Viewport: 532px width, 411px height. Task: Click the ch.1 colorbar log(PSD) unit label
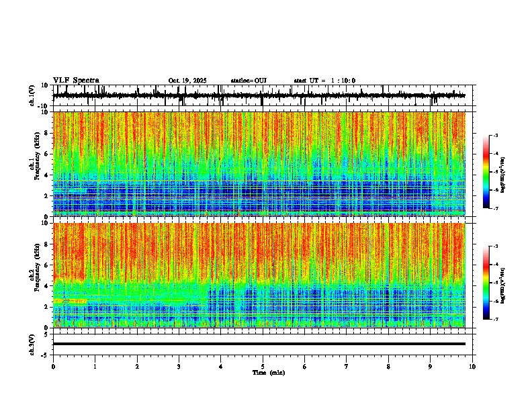tap(503, 175)
